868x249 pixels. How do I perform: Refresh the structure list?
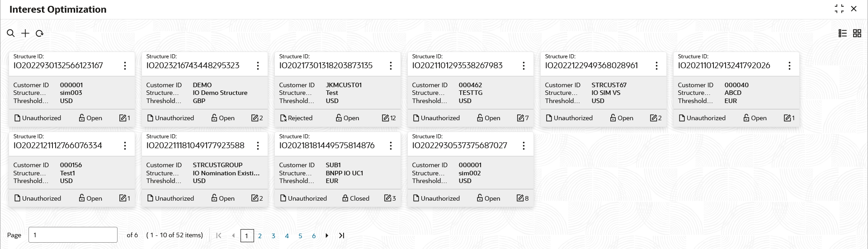(x=40, y=33)
